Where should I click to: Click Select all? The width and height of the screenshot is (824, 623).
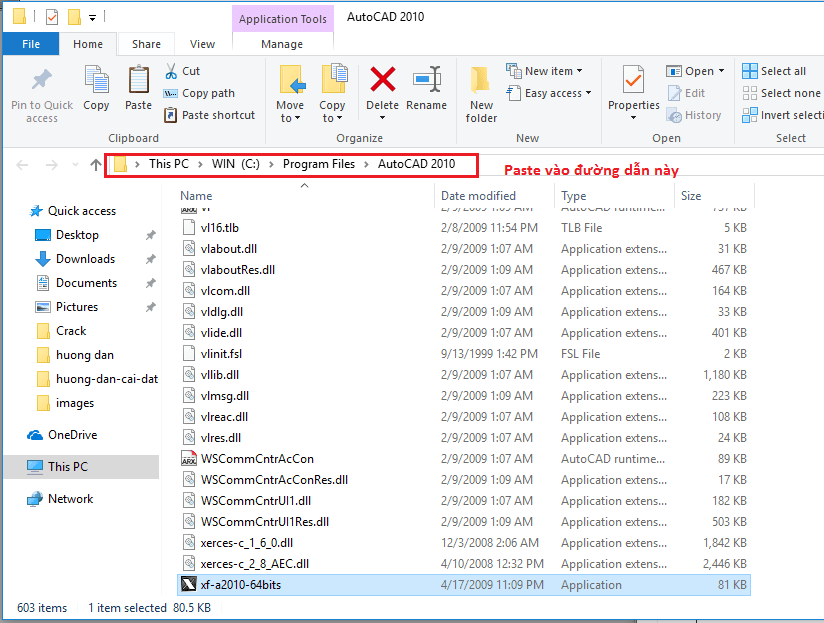(x=774, y=70)
